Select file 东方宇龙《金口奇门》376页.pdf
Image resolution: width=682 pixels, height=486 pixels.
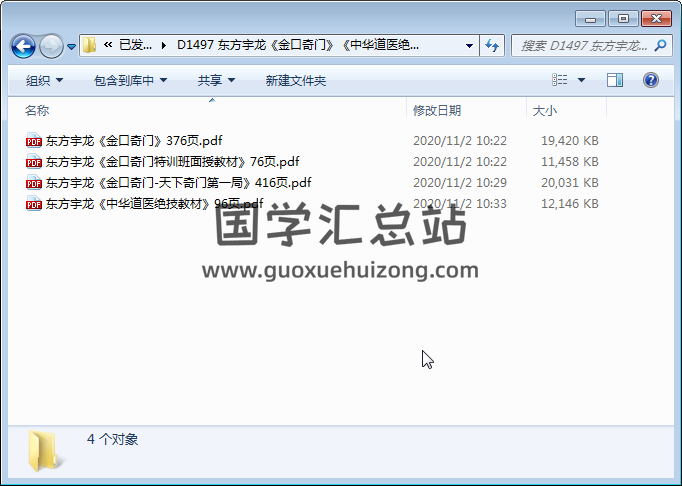[x=134, y=141]
